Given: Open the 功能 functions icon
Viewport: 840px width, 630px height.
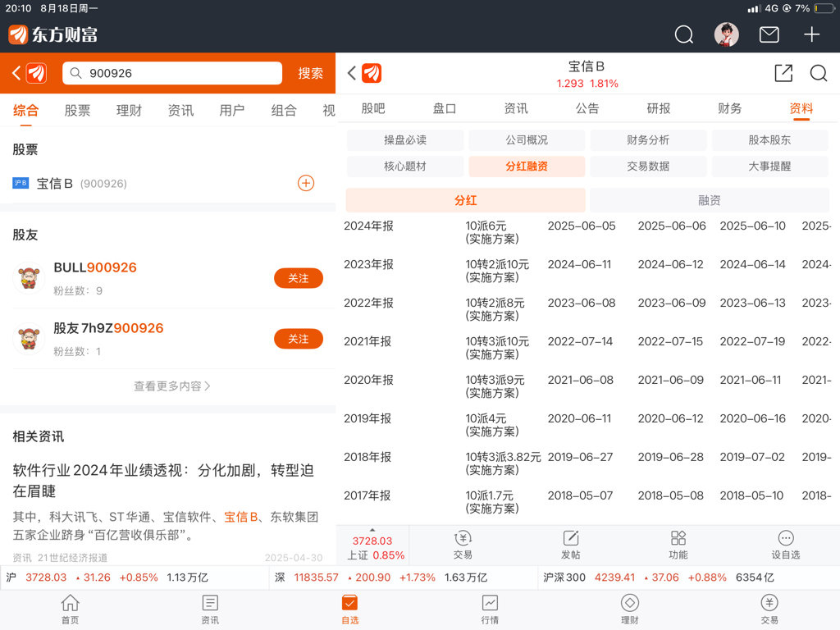Looking at the screenshot, I should coord(678,545).
